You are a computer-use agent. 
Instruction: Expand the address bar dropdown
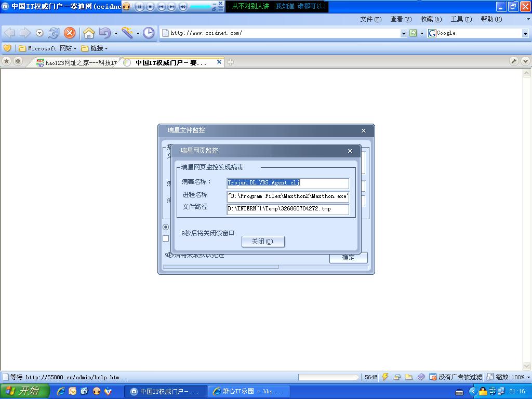pos(403,33)
